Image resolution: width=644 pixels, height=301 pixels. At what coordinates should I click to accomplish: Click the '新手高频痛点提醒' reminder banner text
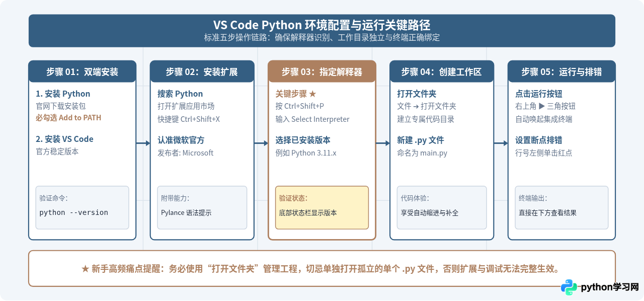322,269
